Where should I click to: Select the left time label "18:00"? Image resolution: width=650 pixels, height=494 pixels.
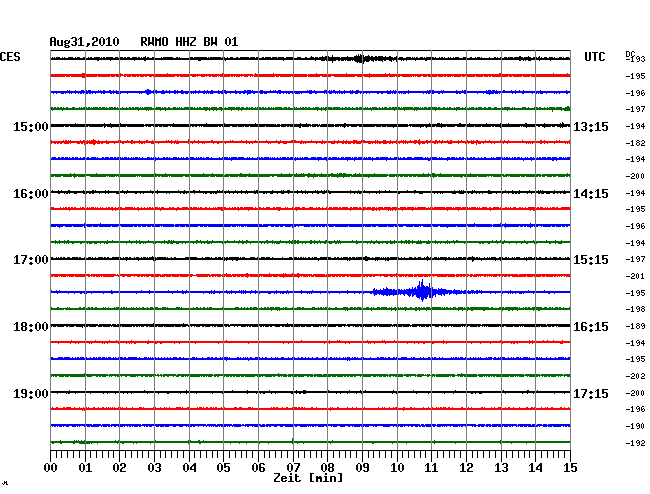(x=31, y=327)
